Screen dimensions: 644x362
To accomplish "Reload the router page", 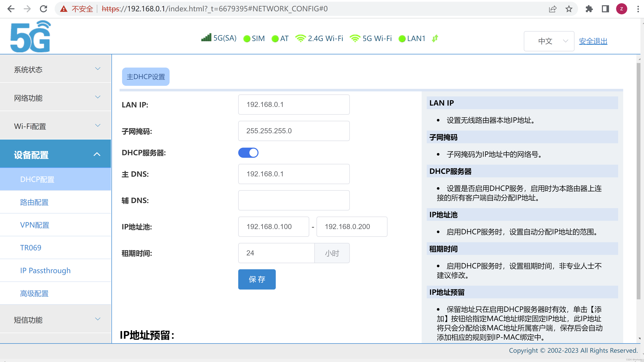I will pos(43,9).
